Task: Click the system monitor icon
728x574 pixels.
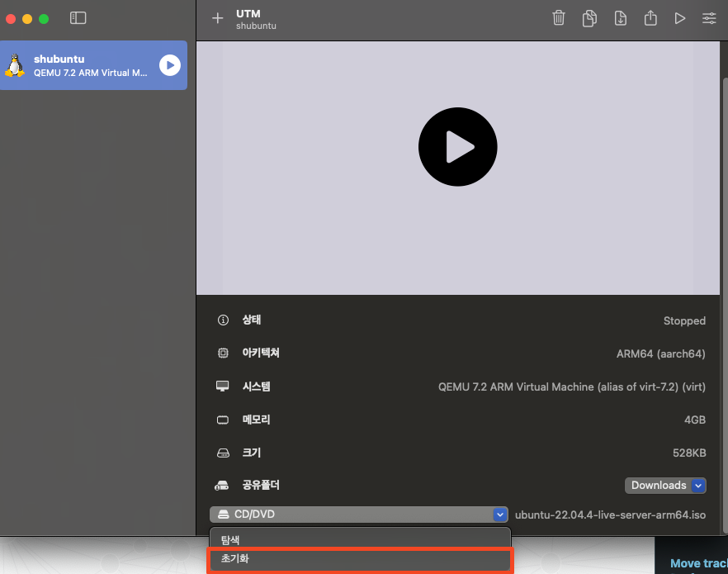Action: [x=222, y=387]
